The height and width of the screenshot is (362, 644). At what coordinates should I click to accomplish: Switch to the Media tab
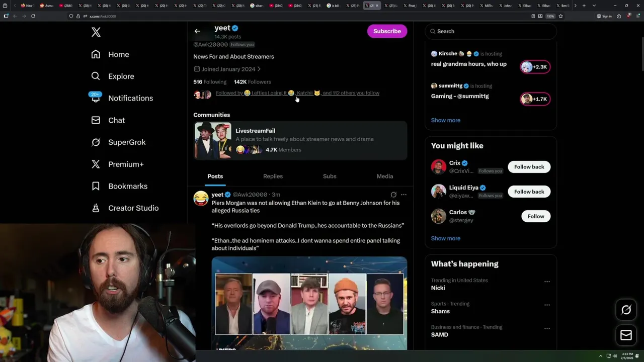click(385, 176)
